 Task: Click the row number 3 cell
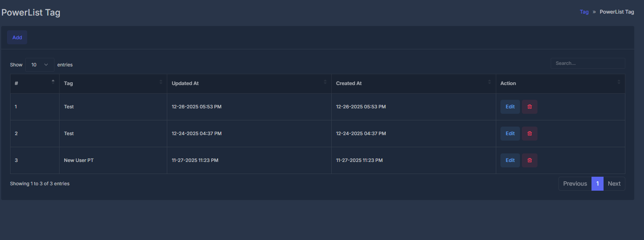click(x=35, y=160)
